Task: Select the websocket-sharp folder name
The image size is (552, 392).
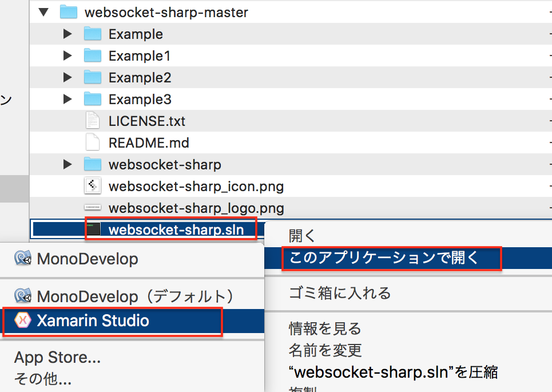Action: point(165,164)
